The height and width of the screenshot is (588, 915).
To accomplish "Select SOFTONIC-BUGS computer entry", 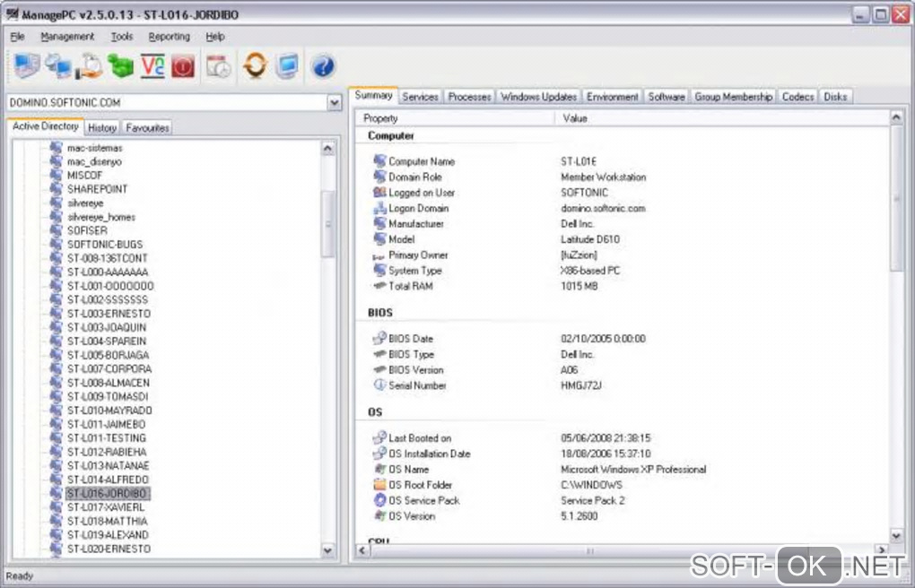I will click(105, 244).
